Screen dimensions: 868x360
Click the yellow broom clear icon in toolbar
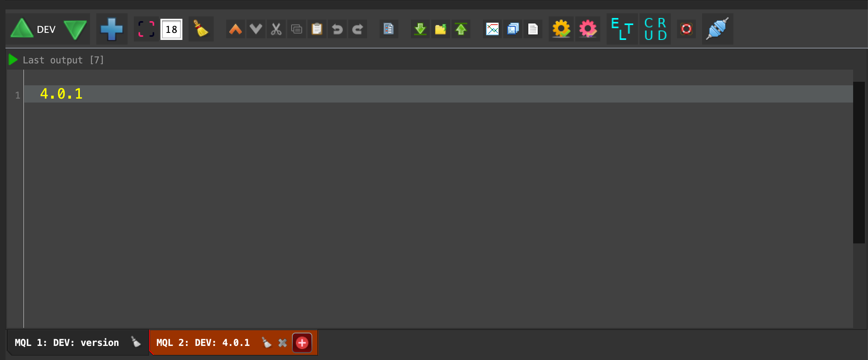click(x=201, y=29)
